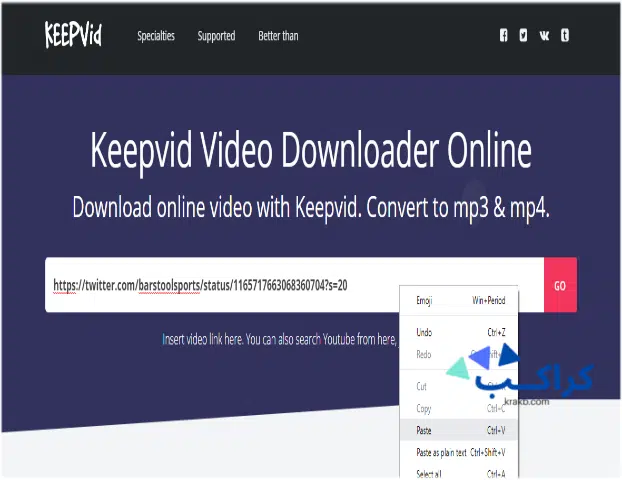Click the 'Keepvid Video Downloader Online' heading
This screenshot has width=622, height=480.
point(311,151)
